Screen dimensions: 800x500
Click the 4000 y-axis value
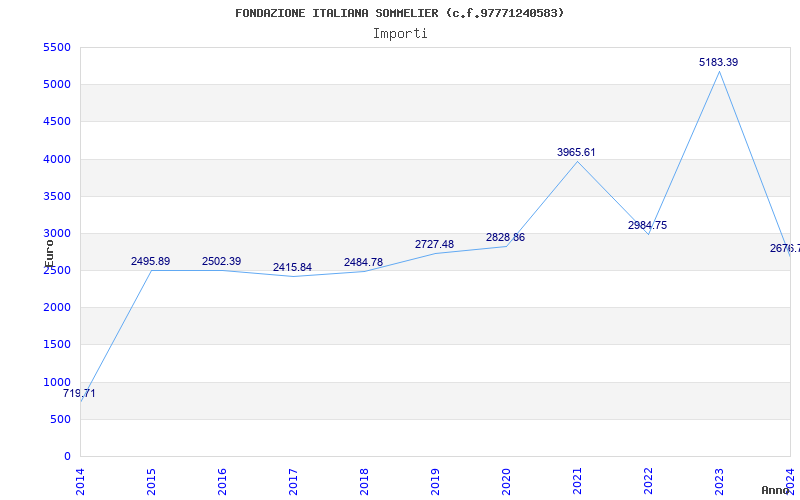tap(57, 159)
